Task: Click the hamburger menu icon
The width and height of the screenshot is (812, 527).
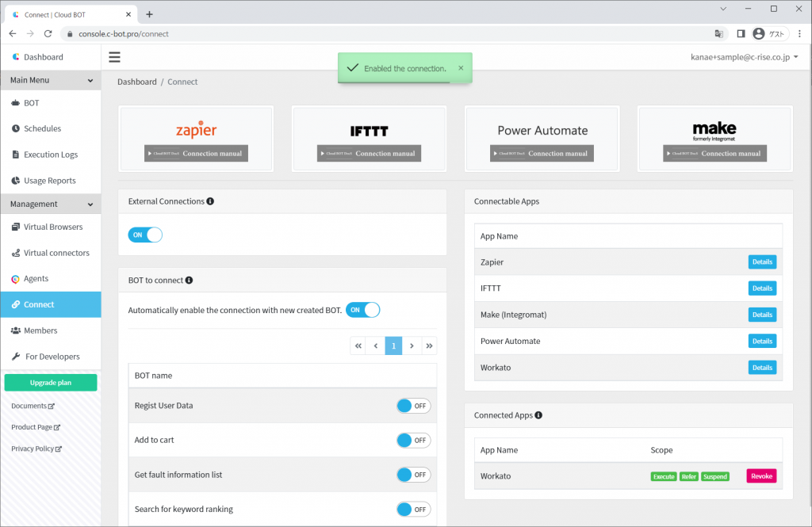Action: 114,57
